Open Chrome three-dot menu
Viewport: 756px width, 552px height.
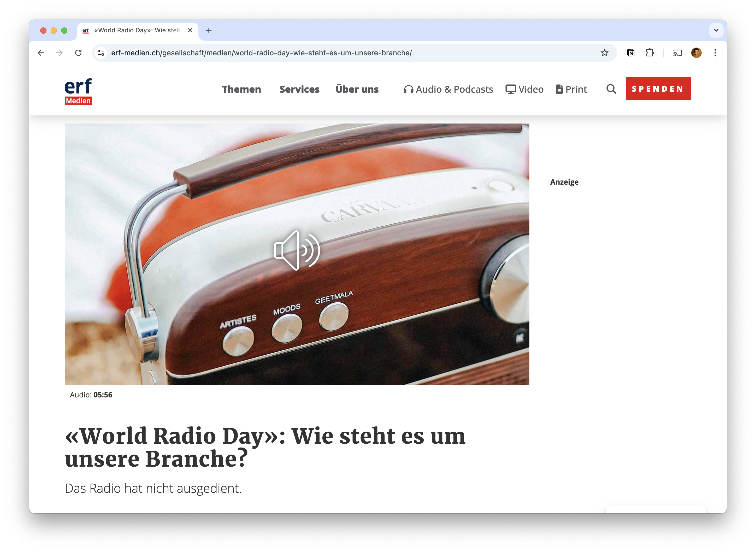click(x=715, y=53)
